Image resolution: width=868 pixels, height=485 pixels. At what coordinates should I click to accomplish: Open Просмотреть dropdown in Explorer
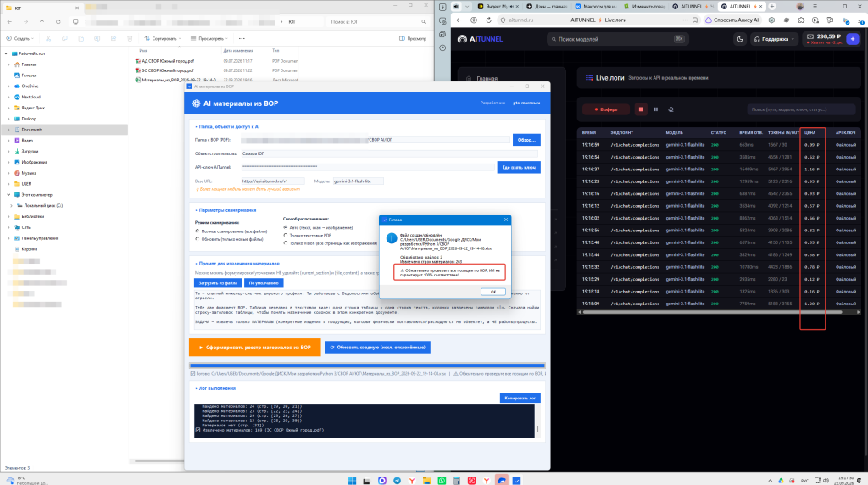click(209, 39)
